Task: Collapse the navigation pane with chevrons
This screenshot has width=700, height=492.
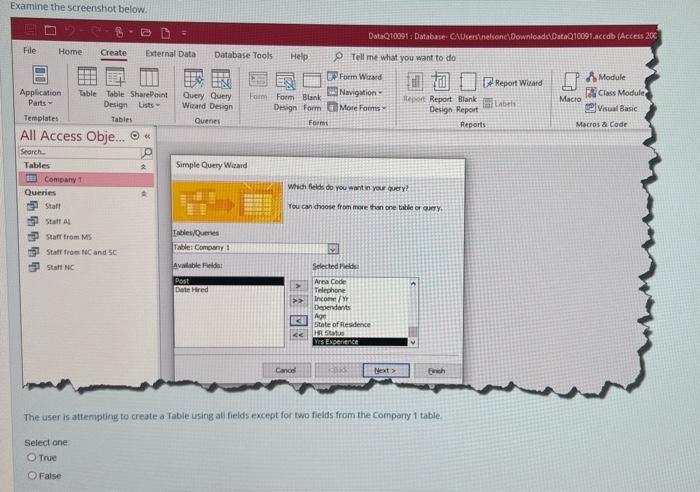Action: [x=147, y=136]
